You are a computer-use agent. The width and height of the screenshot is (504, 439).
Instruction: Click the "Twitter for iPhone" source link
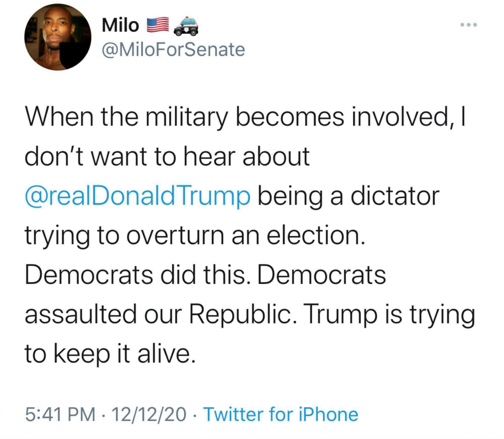tap(281, 415)
